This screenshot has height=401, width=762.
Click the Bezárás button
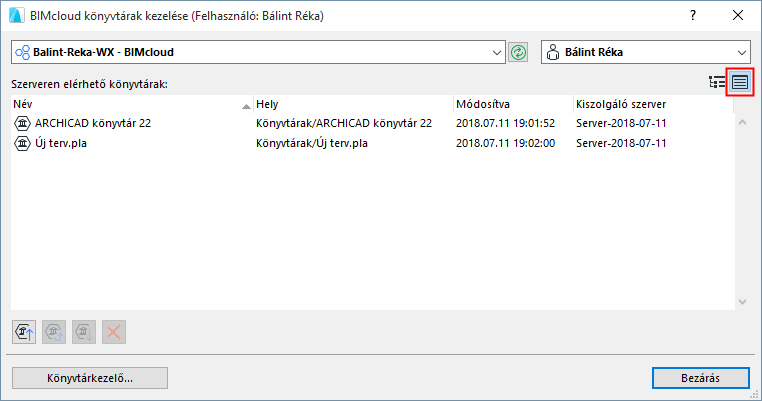(x=700, y=378)
